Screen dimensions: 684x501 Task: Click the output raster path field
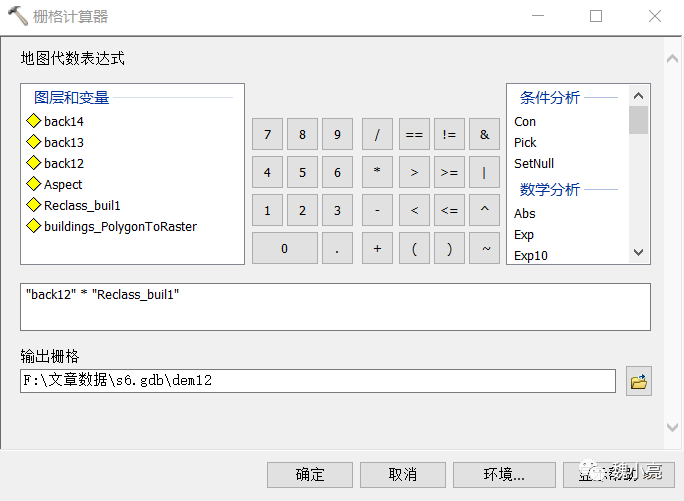[318, 381]
